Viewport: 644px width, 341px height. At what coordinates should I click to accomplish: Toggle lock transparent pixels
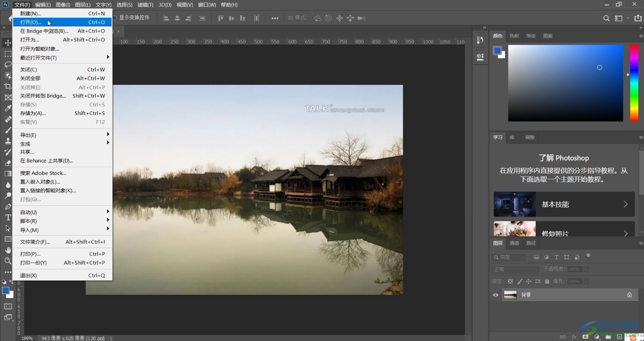510,281
